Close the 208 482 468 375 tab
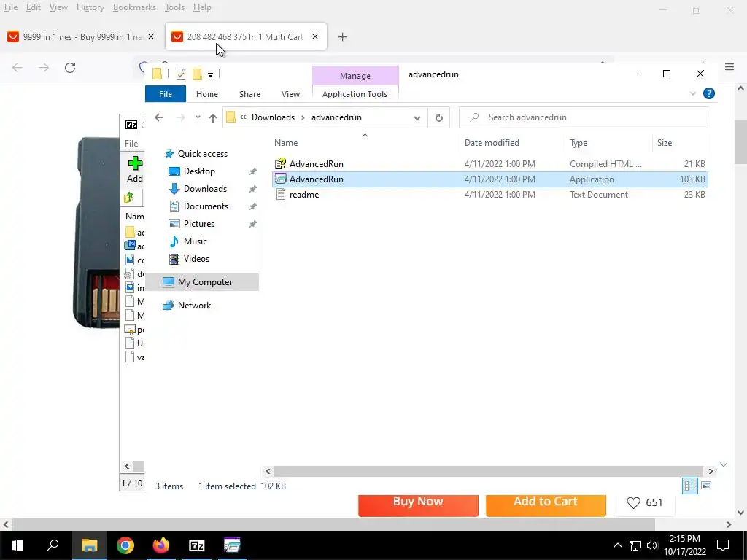The height and width of the screenshot is (560, 747). [315, 36]
